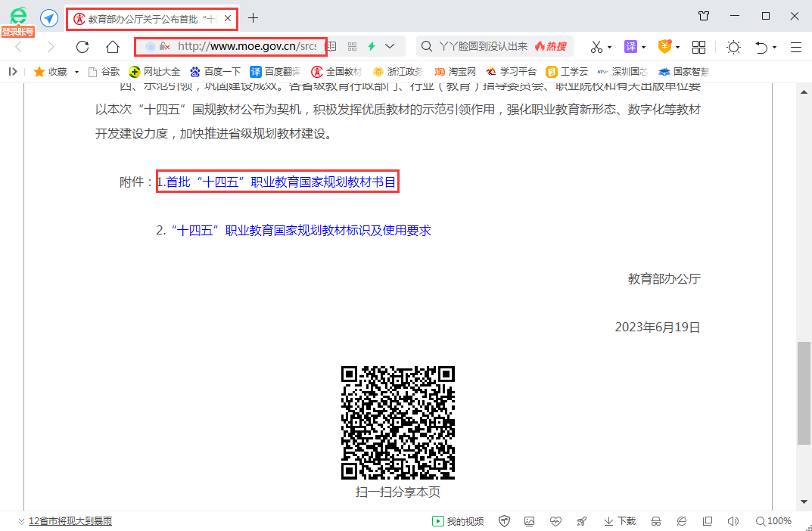
Task: Open a new tab with plus button
Action: pos(253,18)
